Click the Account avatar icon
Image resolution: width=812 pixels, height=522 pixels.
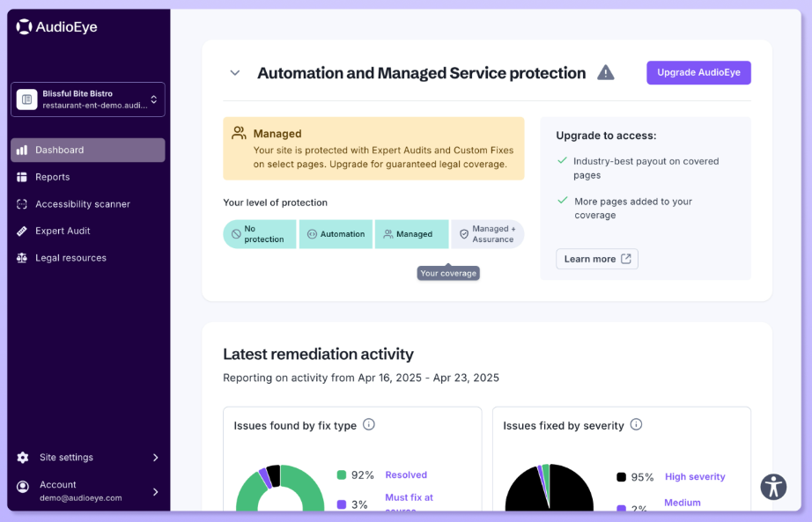(x=23, y=487)
